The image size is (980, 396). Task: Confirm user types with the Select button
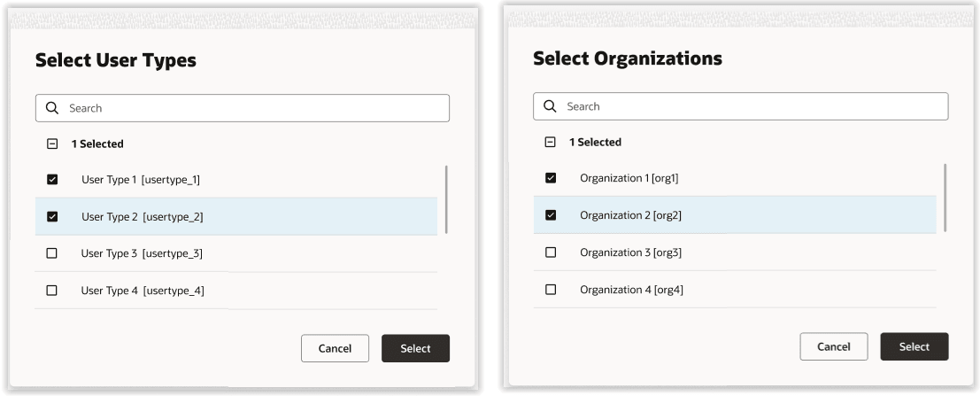click(x=415, y=349)
